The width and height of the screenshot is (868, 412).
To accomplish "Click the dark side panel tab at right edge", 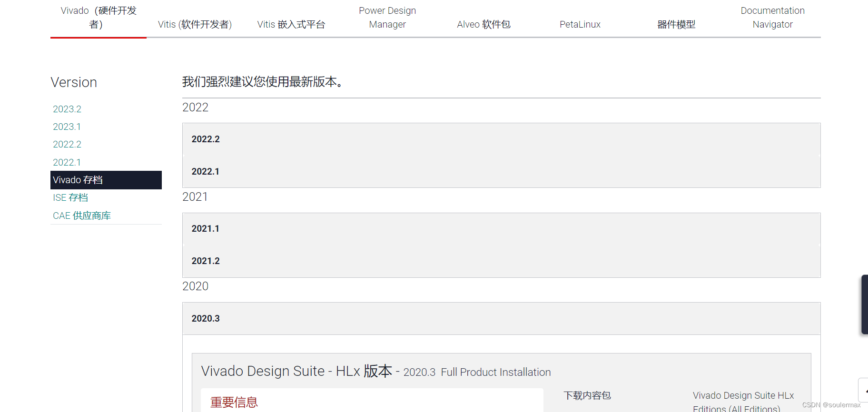I will pos(865,304).
